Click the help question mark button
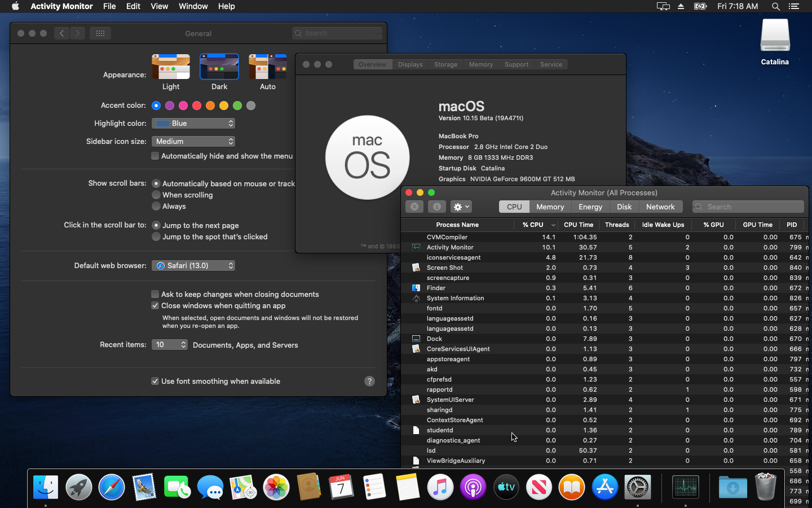The height and width of the screenshot is (508, 812). coord(369,382)
